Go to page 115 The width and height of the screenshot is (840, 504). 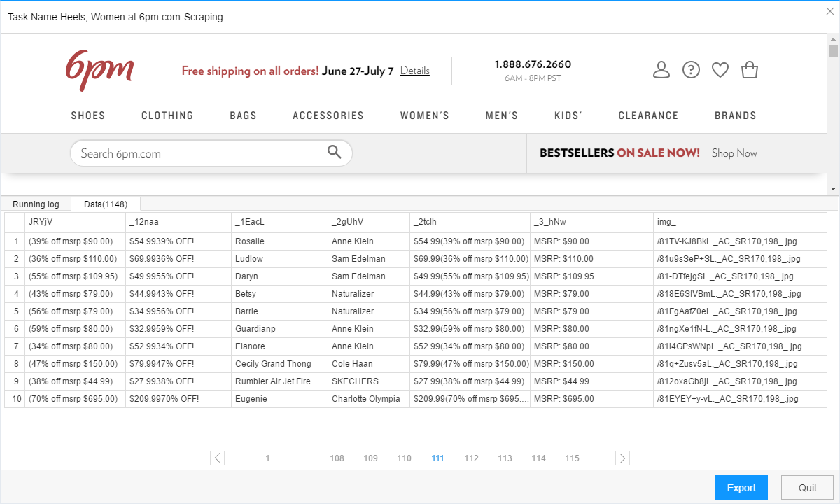click(573, 458)
